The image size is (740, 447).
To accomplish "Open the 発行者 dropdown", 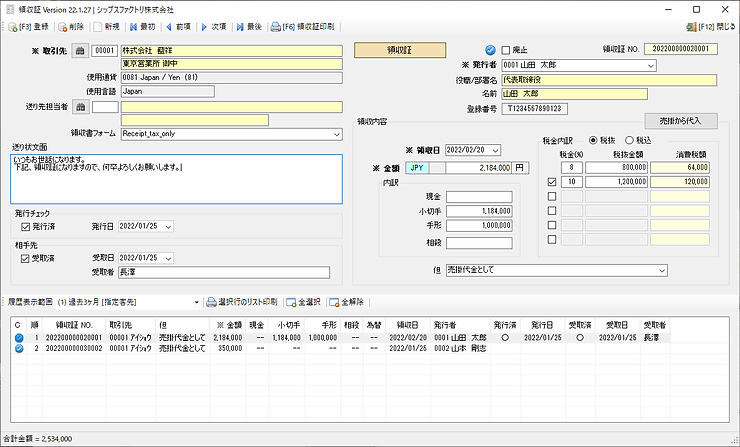I will 651,66.
